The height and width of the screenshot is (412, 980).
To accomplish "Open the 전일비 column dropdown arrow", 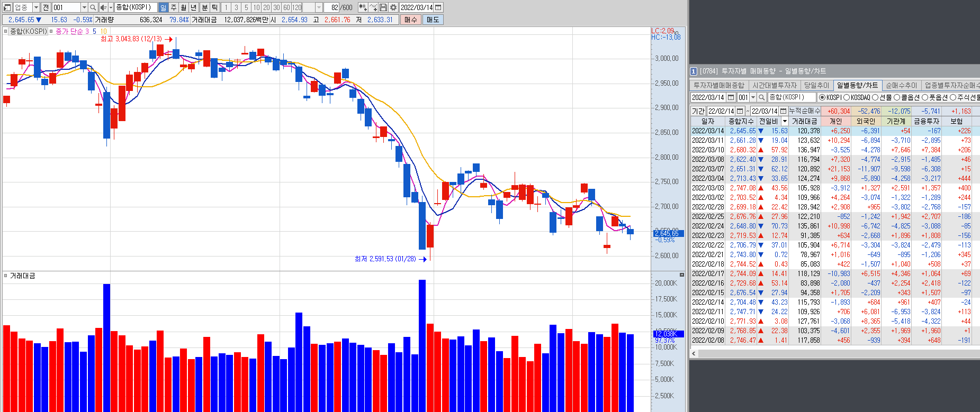I will 785,121.
